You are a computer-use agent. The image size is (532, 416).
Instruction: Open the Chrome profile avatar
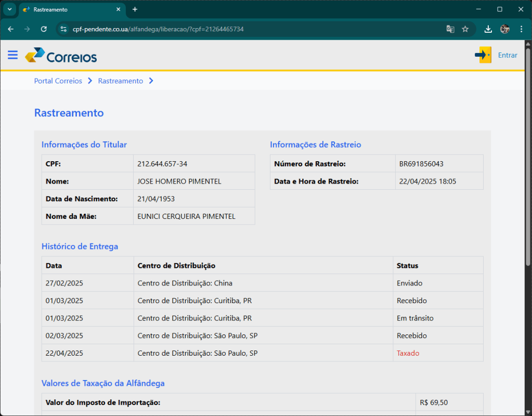504,29
